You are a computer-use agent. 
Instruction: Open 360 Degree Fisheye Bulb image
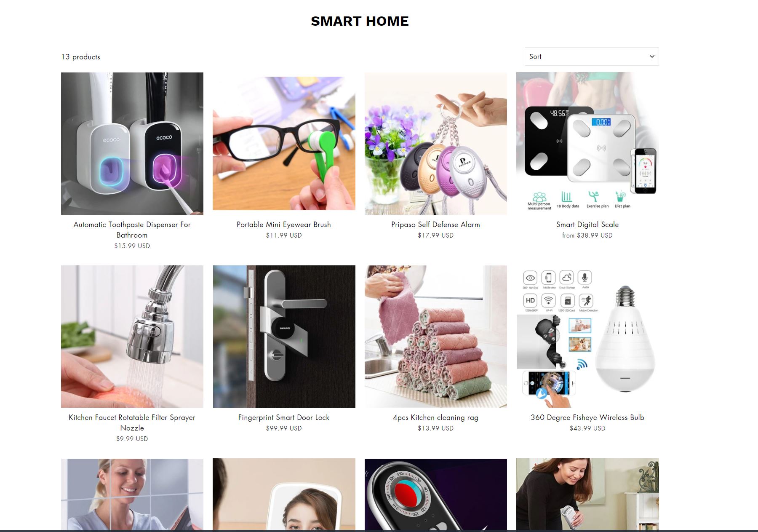click(587, 337)
